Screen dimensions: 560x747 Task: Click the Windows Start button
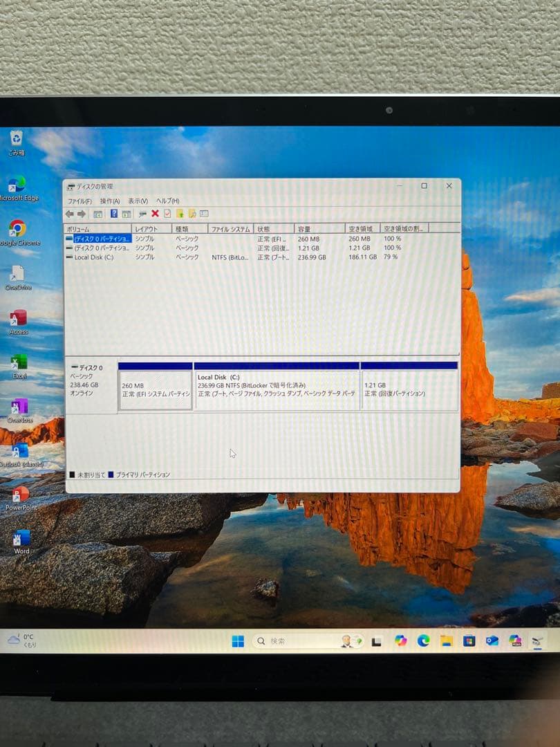238,641
